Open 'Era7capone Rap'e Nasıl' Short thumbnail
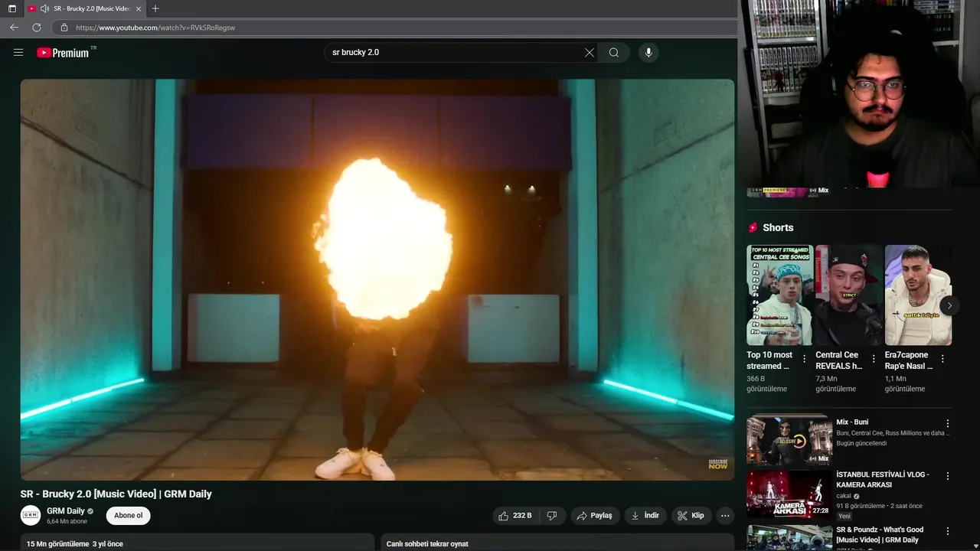The width and height of the screenshot is (980, 551). [x=918, y=295]
